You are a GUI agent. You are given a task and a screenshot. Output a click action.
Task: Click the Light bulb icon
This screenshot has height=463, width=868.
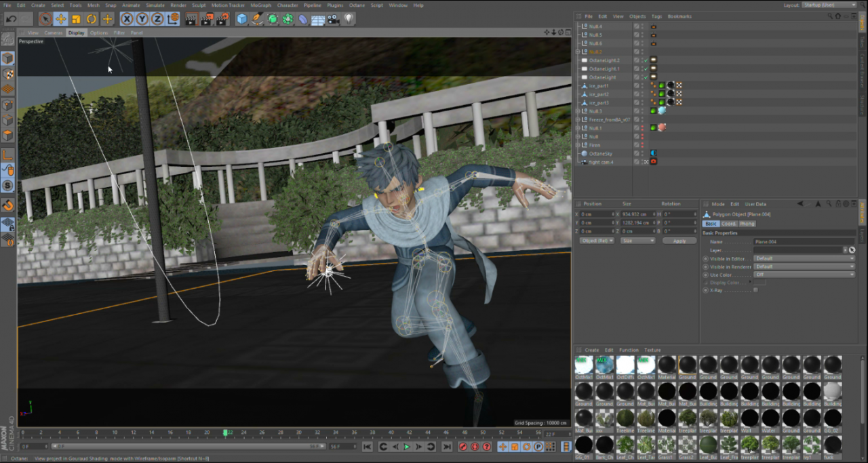click(x=349, y=19)
